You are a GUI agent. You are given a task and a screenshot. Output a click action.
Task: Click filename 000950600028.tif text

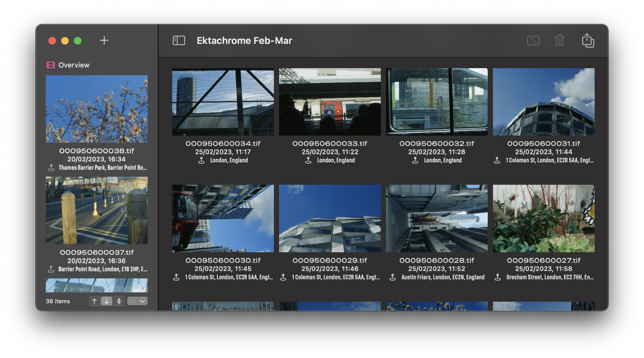coord(436,260)
